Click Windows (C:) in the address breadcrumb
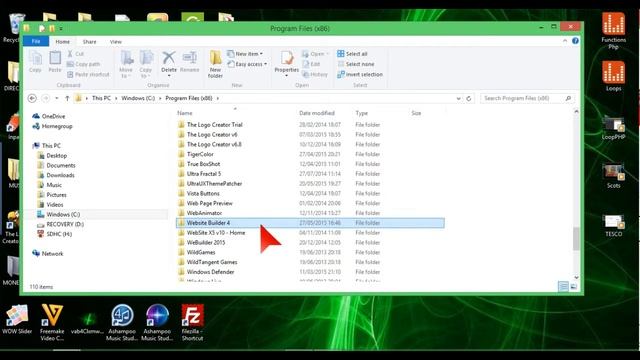The width and height of the screenshot is (640, 360). pos(138,98)
